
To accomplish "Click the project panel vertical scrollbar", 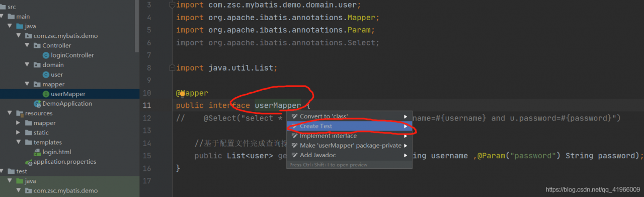I will pyautogui.click(x=137, y=25).
